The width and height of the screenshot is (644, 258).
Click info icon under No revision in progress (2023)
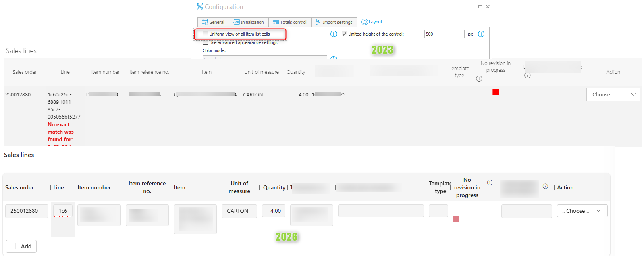click(479, 79)
